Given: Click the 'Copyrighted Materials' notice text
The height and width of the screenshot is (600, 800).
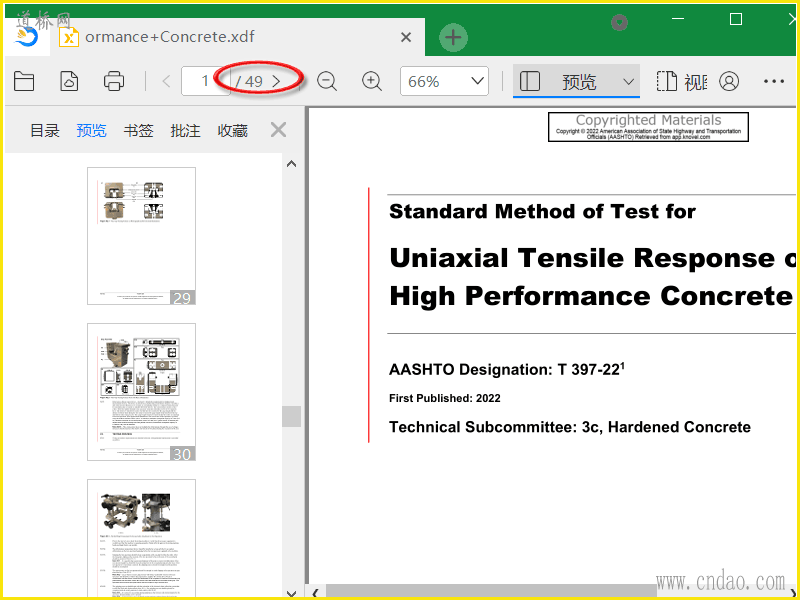Looking at the screenshot, I should [648, 120].
